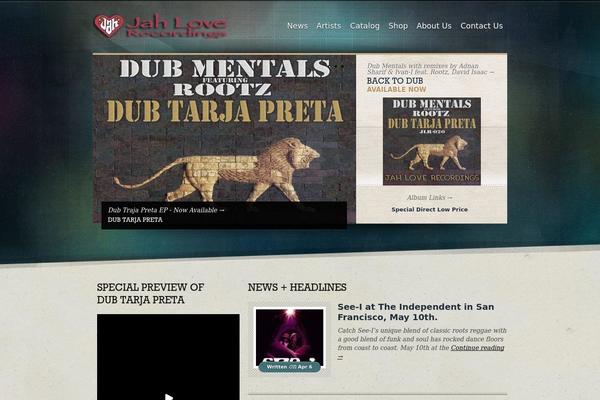Click Continue reading link
600x400 pixels.
tap(477, 348)
